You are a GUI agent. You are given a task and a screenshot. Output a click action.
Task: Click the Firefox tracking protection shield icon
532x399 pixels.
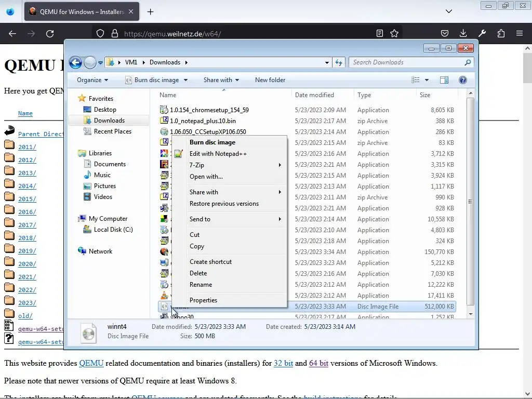click(x=100, y=34)
